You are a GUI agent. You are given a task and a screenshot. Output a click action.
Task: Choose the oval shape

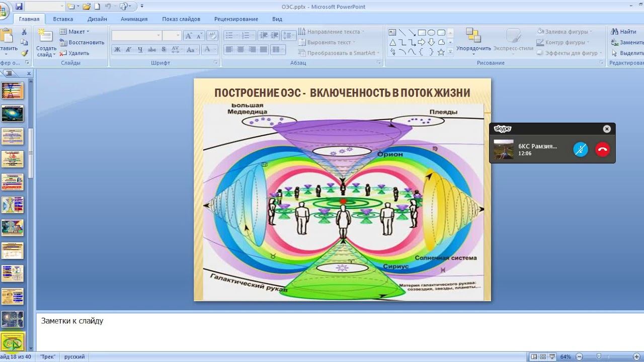(431, 32)
